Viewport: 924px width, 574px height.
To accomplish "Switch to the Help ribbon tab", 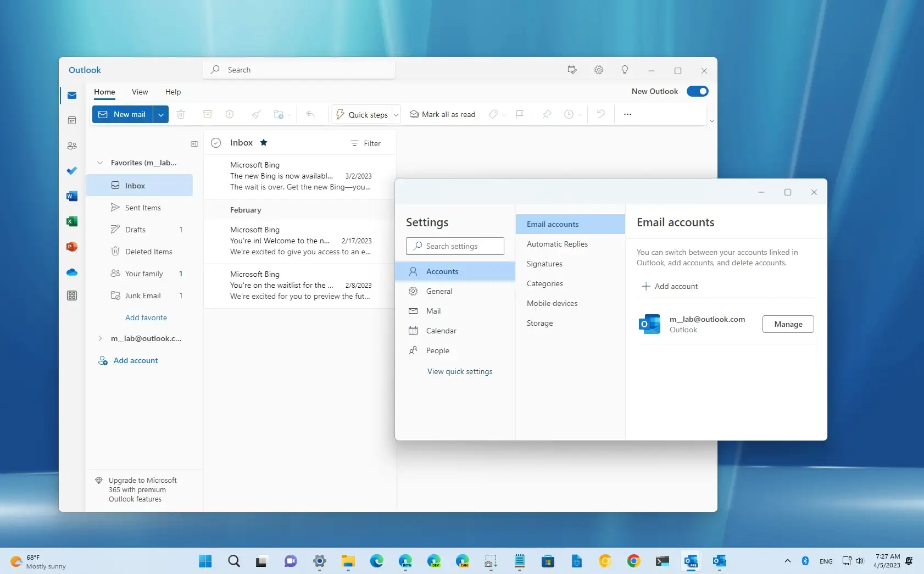I will tap(173, 92).
